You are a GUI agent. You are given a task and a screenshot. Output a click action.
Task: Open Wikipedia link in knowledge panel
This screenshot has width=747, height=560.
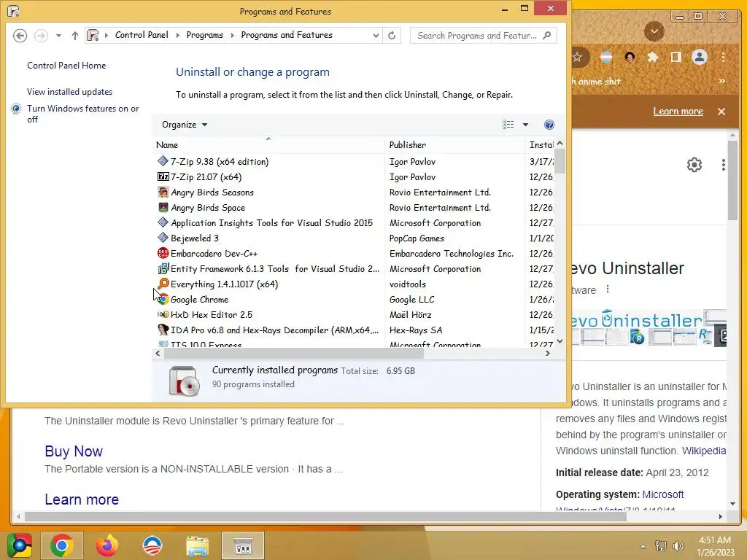(x=704, y=451)
